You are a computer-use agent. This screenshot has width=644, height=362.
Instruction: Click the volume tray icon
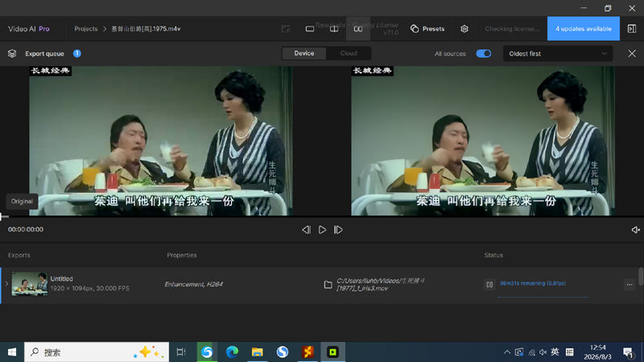[x=543, y=352]
